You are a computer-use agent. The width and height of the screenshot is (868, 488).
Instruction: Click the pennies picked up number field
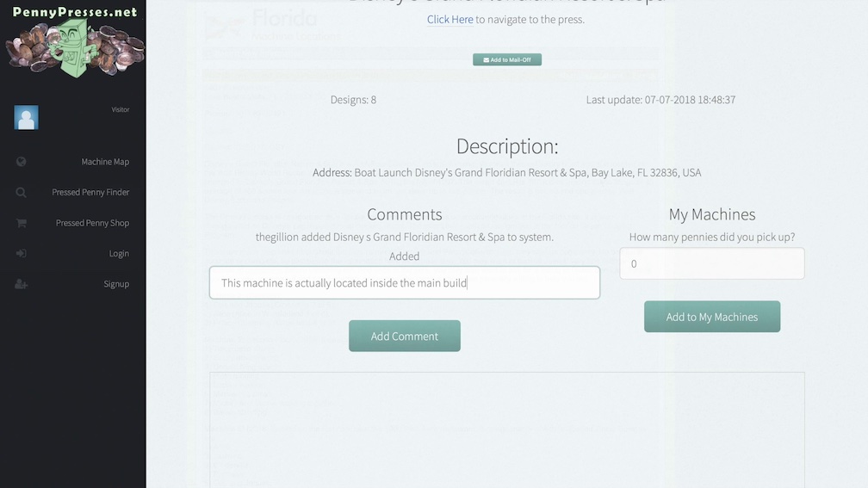coord(711,263)
